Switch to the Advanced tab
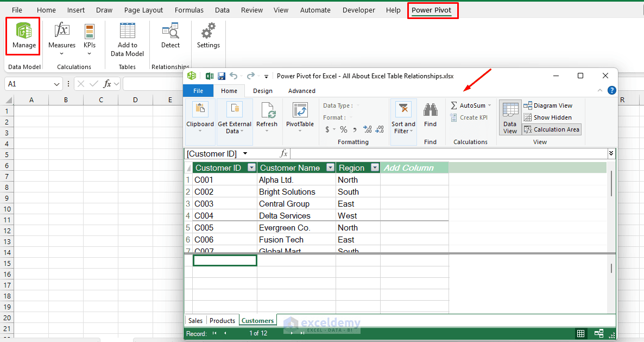Image resolution: width=644 pixels, height=342 pixels. point(301,91)
